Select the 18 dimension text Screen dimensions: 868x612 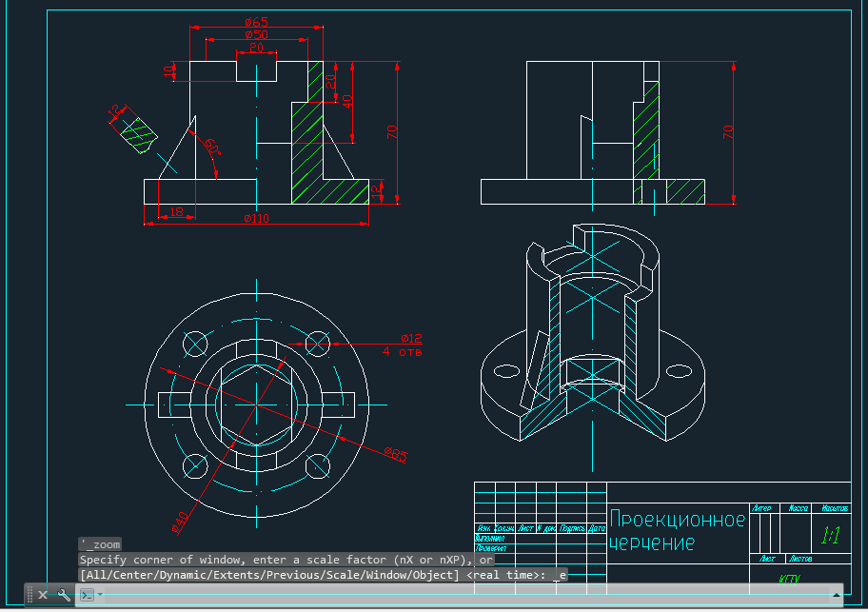[x=177, y=211]
